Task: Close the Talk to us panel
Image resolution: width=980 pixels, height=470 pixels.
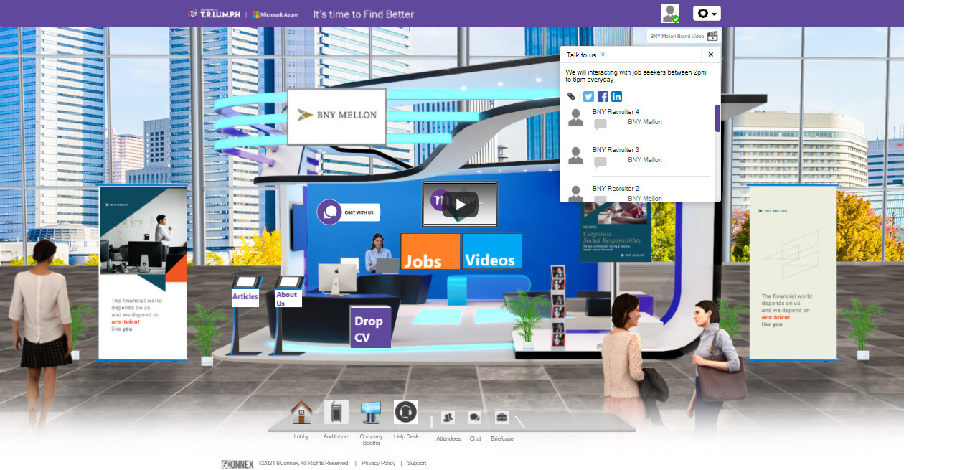Action: pyautogui.click(x=711, y=55)
